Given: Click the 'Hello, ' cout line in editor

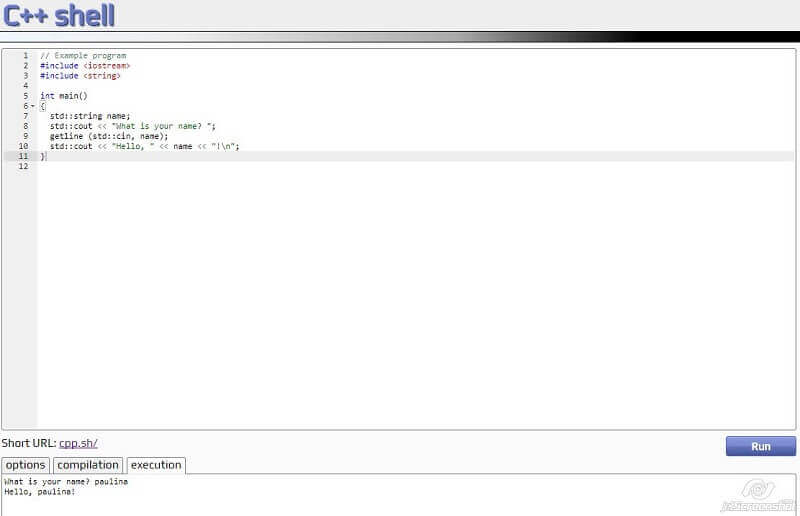Looking at the screenshot, I should pyautogui.click(x=144, y=146).
